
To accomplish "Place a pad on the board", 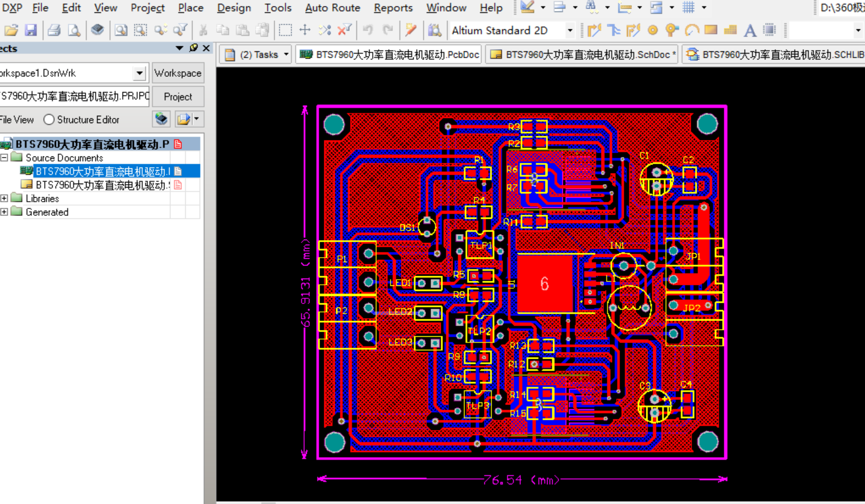I will coord(653,30).
